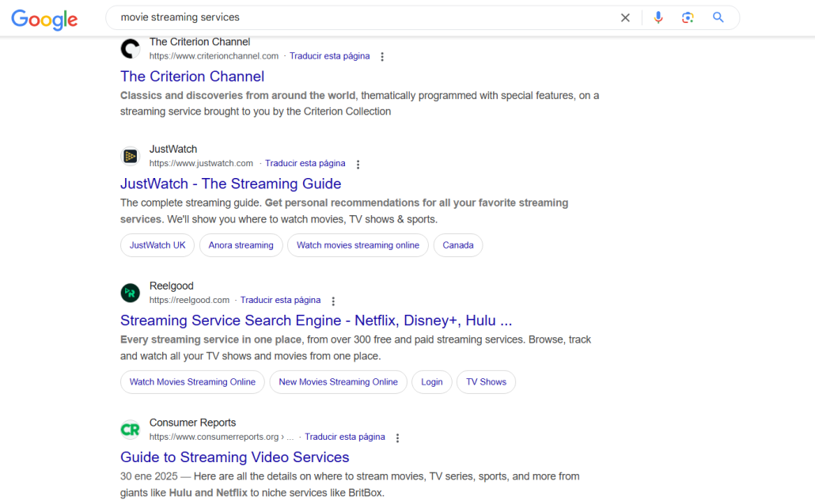The height and width of the screenshot is (504, 815).
Task: Open Streaming Service Search Engine result title
Action: (316, 320)
